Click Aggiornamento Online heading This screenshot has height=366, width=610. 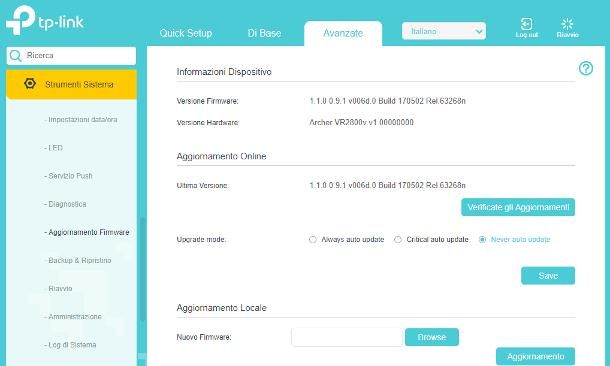221,156
